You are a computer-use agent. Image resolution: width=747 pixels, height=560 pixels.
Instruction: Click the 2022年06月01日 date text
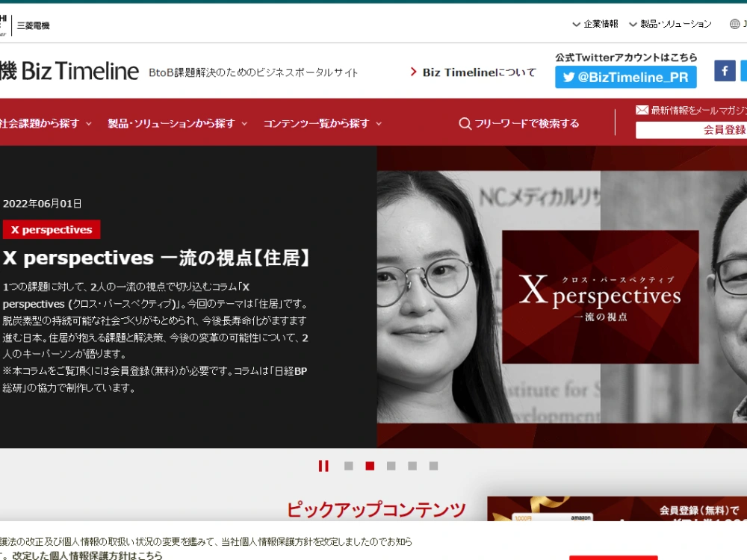click(x=42, y=204)
